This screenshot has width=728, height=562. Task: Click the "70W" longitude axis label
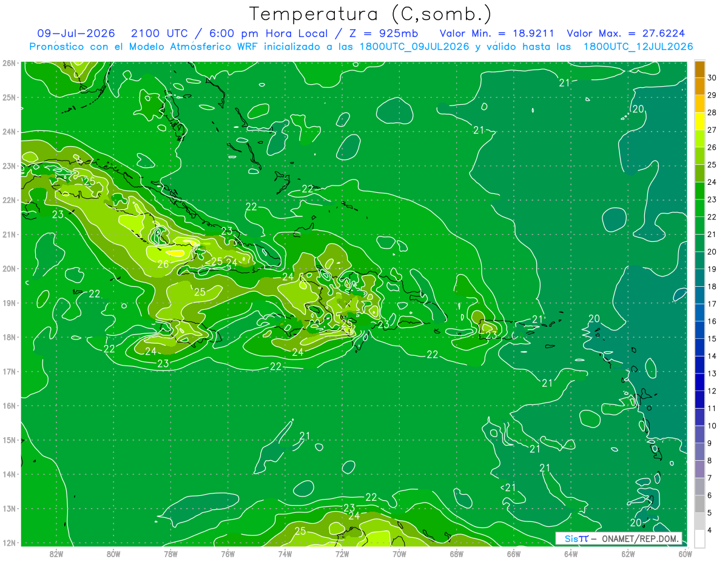[x=399, y=554]
